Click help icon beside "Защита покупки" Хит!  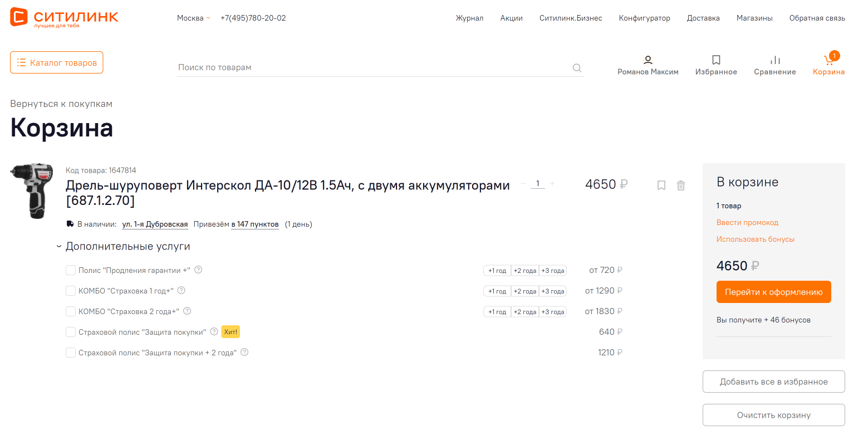point(214,331)
